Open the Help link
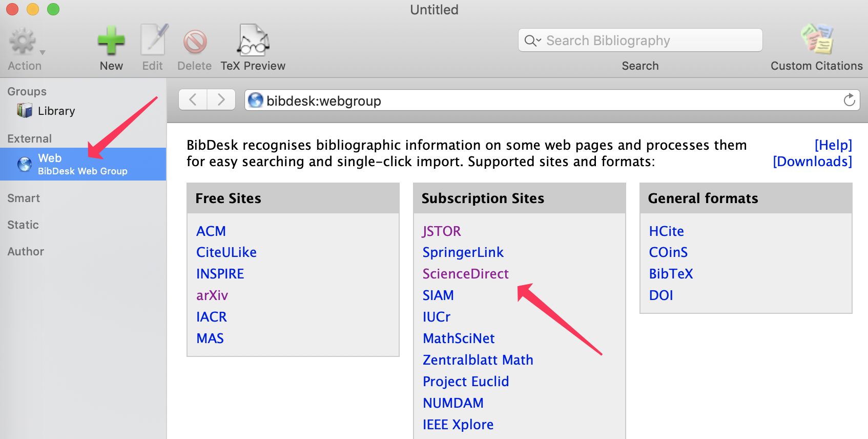Viewport: 868px width, 439px height. click(833, 145)
